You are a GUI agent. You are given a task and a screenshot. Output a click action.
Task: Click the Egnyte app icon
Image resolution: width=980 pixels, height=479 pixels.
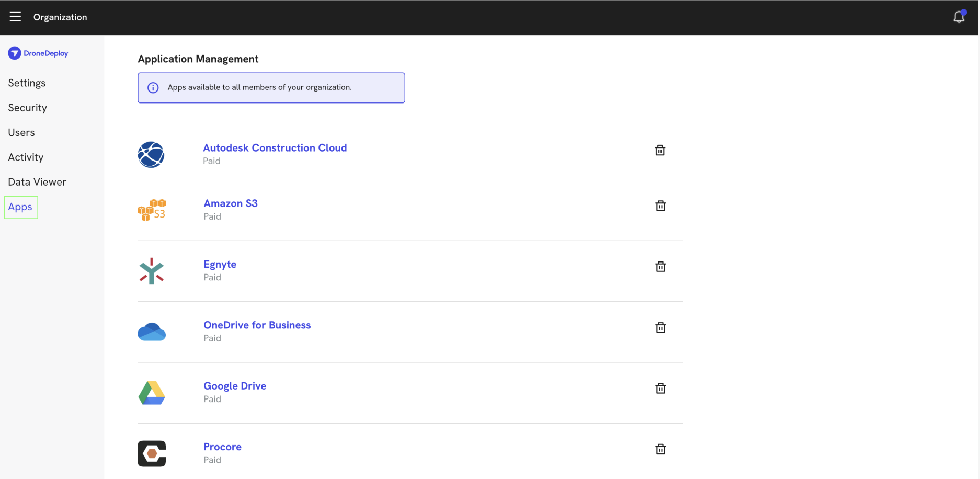[x=151, y=270]
